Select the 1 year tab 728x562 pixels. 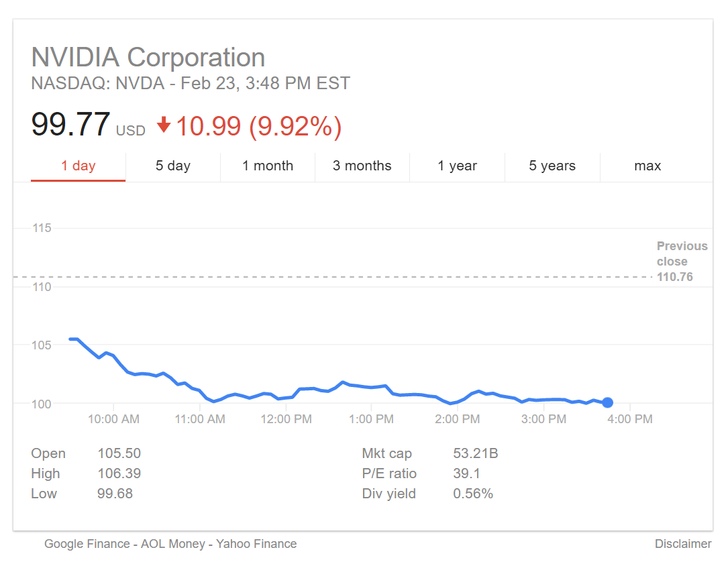point(458,166)
